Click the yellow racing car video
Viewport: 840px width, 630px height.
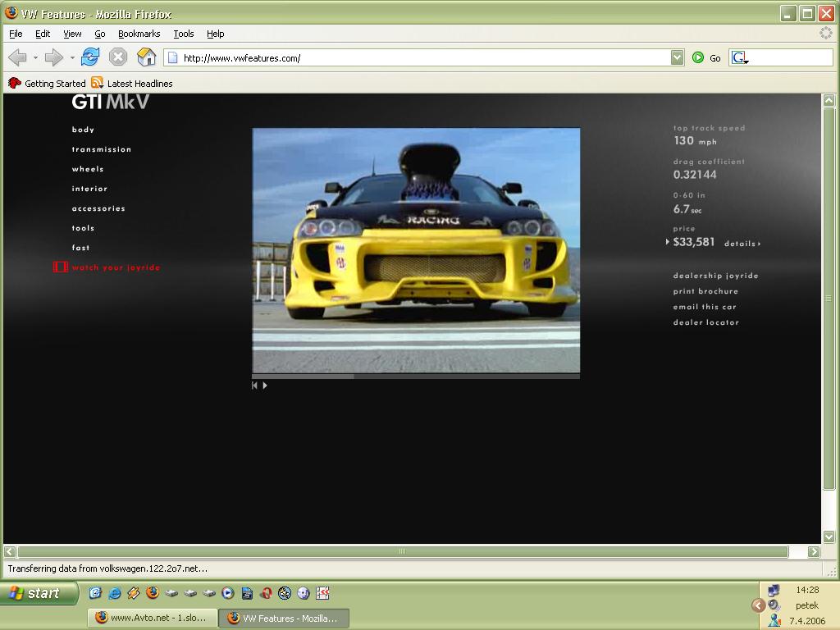point(416,250)
